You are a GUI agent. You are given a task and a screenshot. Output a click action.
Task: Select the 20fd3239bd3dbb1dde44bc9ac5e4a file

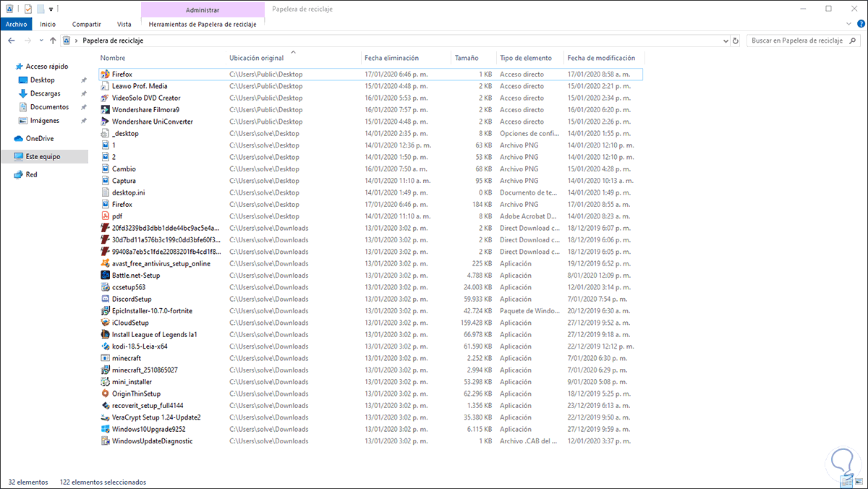(370, 228)
